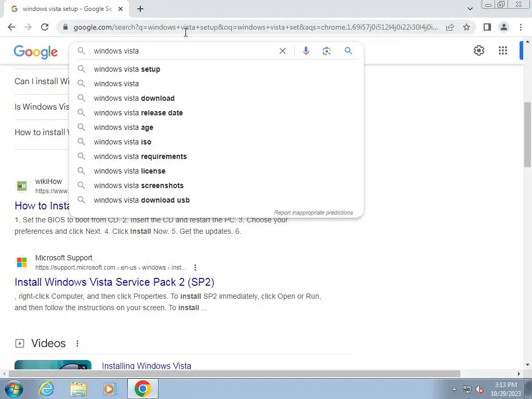Viewport: 532px width, 399px height.
Task: Open Videos section three-dot menu
Action: click(x=77, y=343)
